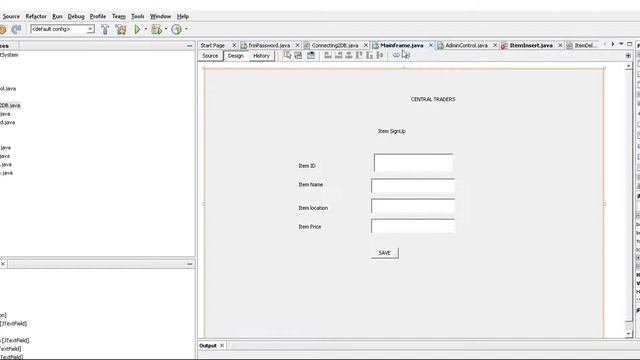This screenshot has height=360, width=640.
Task: Switch to the frmPassword.java tab
Action: point(269,45)
